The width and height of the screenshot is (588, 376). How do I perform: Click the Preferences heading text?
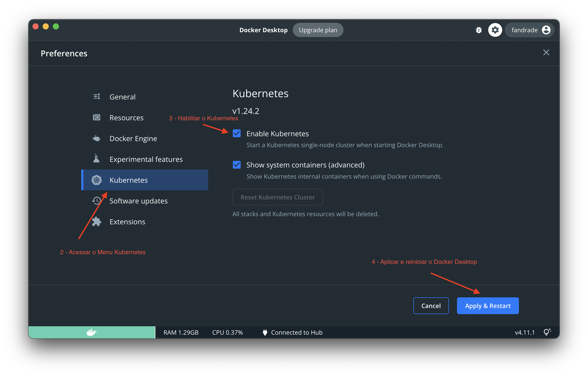click(x=64, y=53)
